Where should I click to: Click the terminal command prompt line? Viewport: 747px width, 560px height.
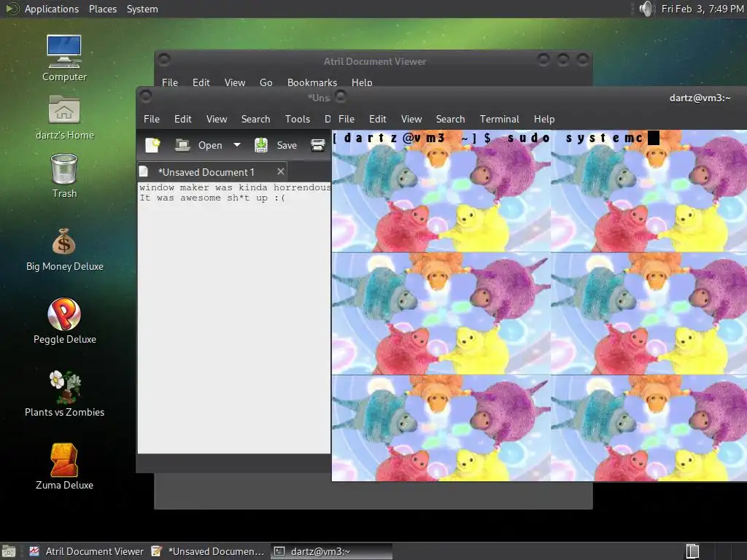pyautogui.click(x=495, y=138)
